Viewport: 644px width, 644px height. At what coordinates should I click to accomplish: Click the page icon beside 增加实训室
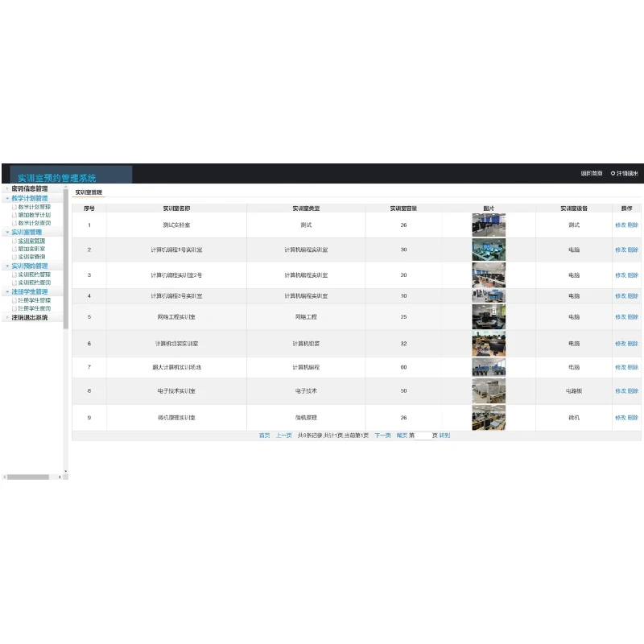(14, 249)
